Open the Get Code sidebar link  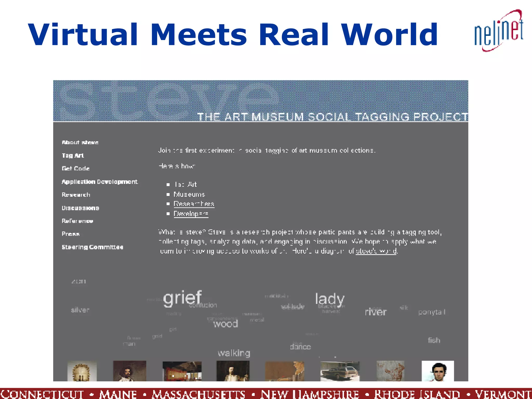76,168
